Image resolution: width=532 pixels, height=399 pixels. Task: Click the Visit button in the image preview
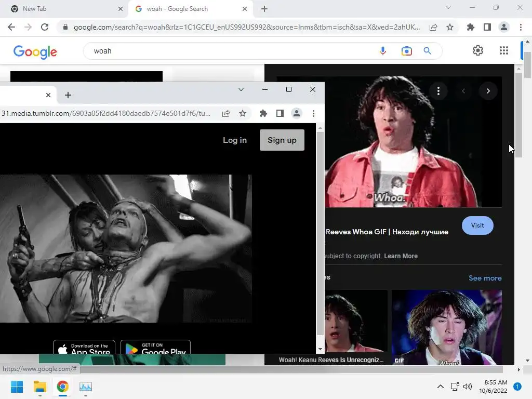(477, 225)
